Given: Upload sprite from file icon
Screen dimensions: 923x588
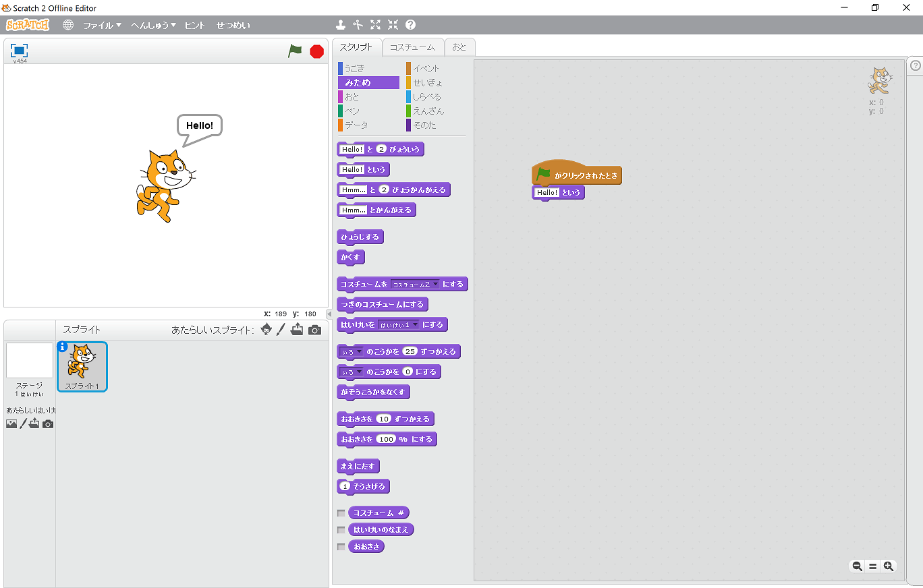Looking at the screenshot, I should point(297,330).
